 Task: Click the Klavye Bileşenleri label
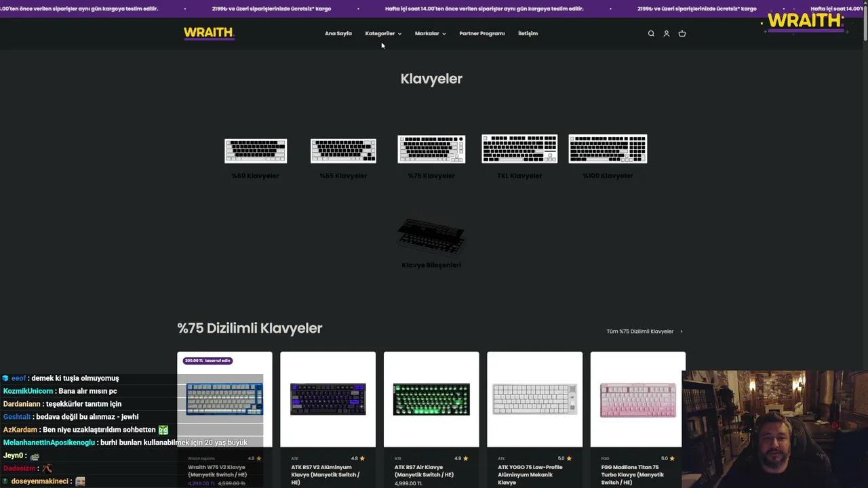pos(431,265)
